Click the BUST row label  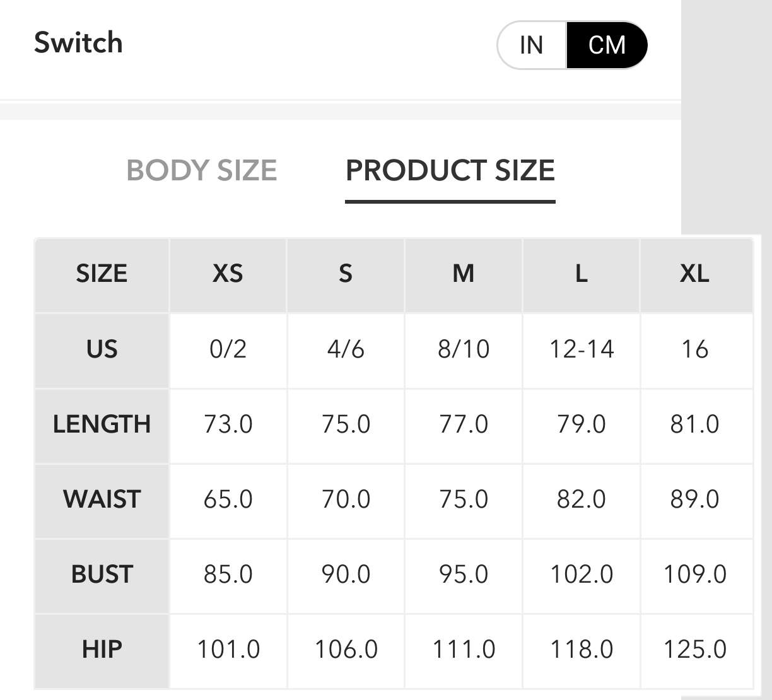[x=102, y=574]
